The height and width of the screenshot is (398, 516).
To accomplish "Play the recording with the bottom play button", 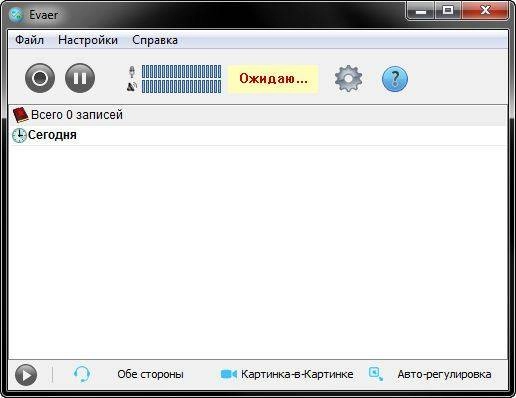I will coord(26,375).
